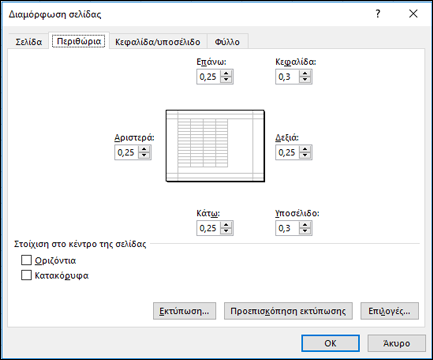Increase the Κάτω margin value
This screenshot has height=360, width=433.
[x=226, y=225]
